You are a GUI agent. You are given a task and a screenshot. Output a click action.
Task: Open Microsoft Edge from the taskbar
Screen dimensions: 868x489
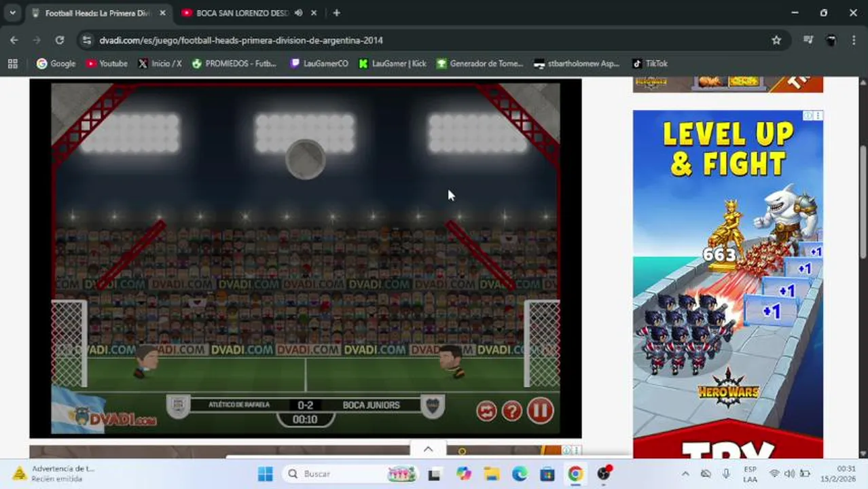coord(520,474)
